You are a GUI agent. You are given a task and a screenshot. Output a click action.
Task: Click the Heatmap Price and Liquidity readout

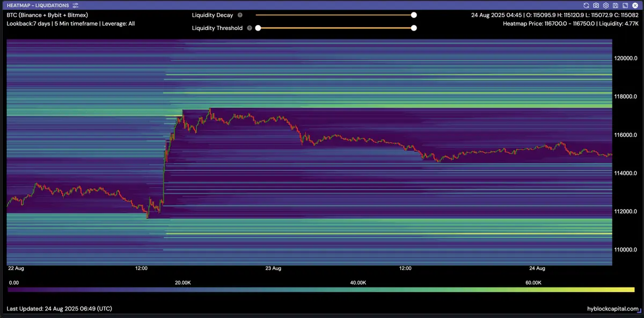[x=571, y=24]
